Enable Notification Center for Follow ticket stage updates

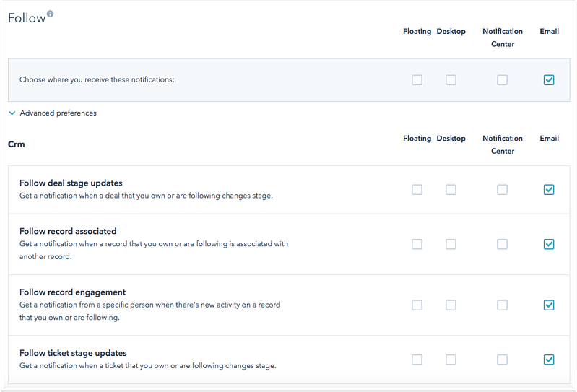[502, 360]
